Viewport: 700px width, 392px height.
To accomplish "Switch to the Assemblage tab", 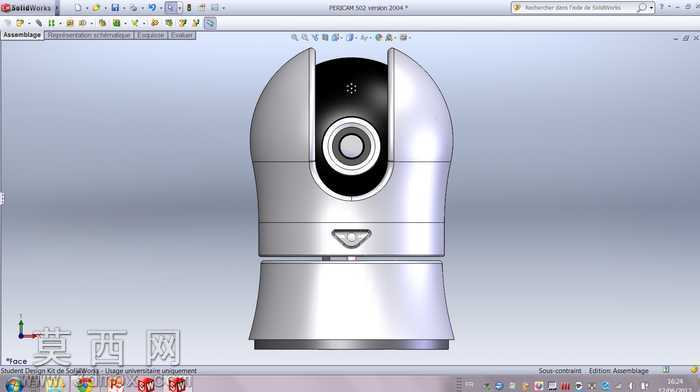I will click(22, 35).
